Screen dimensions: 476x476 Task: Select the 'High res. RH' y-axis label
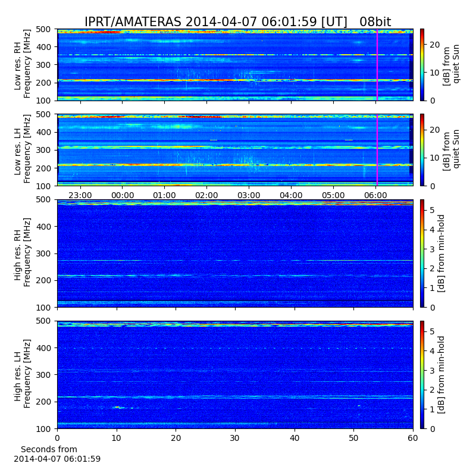pyautogui.click(x=22, y=253)
